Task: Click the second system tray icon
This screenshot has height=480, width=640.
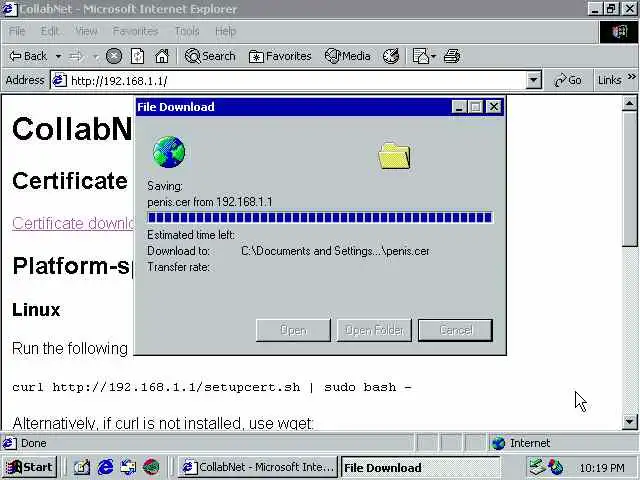Action: click(x=556, y=467)
